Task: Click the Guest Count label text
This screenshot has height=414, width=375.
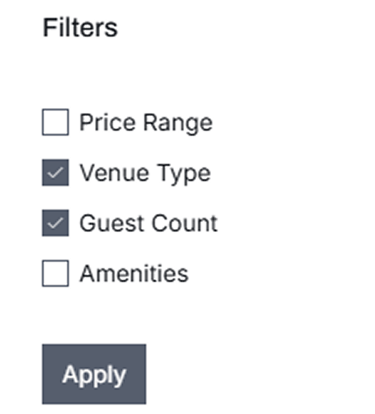Action: tap(148, 223)
